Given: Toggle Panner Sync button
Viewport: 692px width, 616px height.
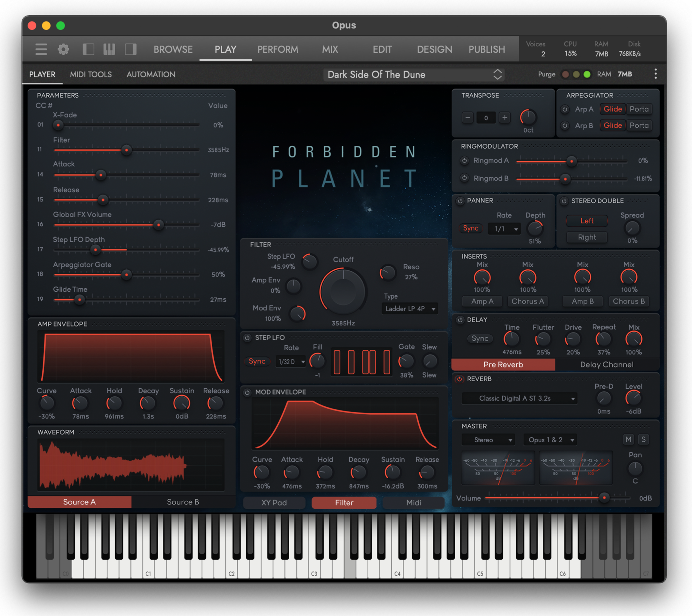Looking at the screenshot, I should pyautogui.click(x=471, y=228).
